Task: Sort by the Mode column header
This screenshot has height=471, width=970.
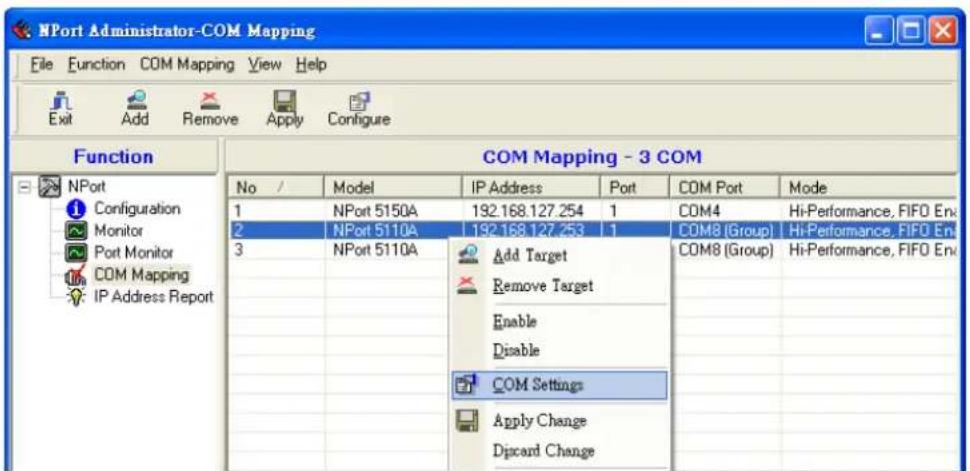Action: coord(869,187)
